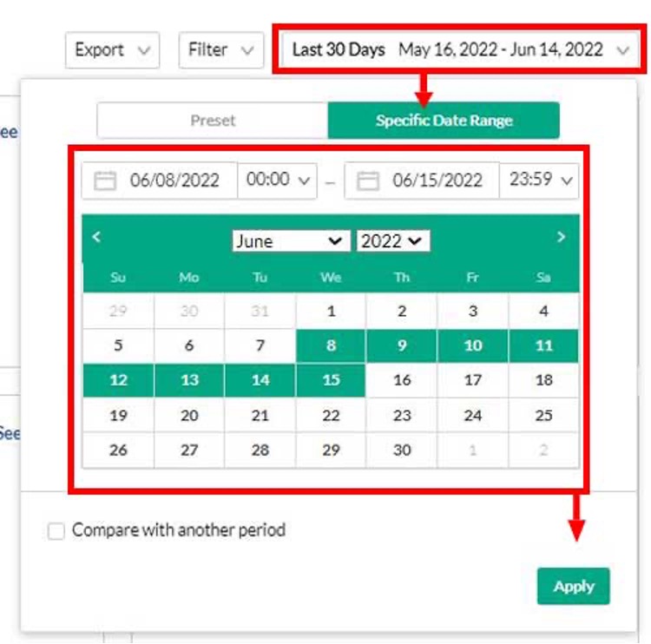Open the Export dropdown
Viewport: 651px width, 644px height.
[x=112, y=50]
